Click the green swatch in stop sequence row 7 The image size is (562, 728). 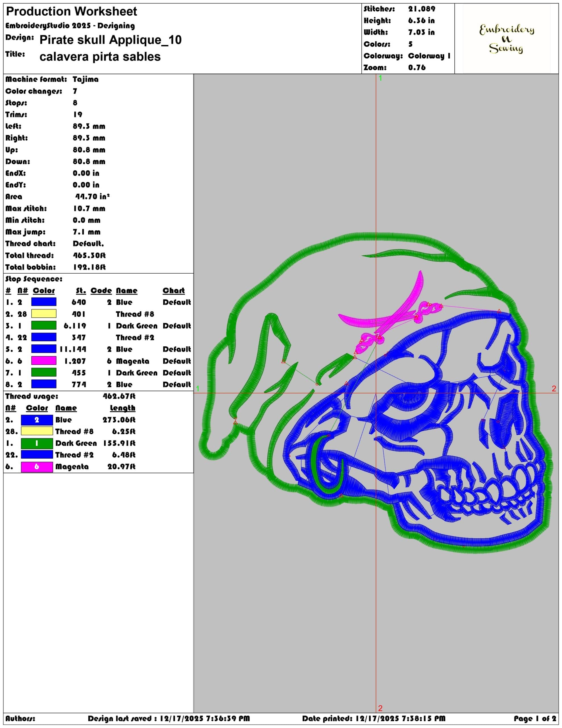44,372
